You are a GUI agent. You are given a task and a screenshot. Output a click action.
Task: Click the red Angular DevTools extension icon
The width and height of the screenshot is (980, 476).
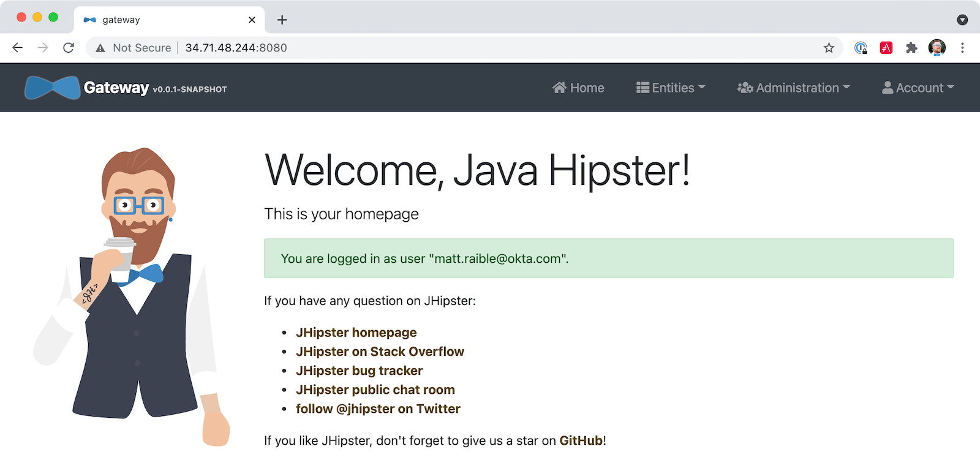click(886, 48)
